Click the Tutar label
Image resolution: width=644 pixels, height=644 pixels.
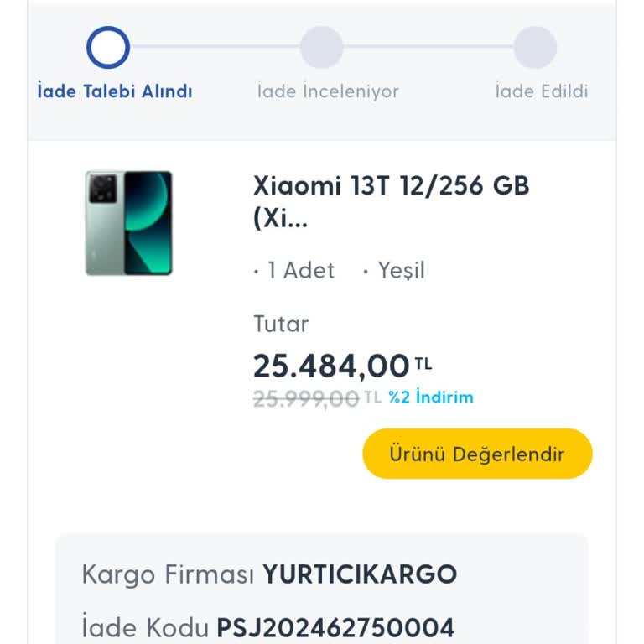point(281,324)
